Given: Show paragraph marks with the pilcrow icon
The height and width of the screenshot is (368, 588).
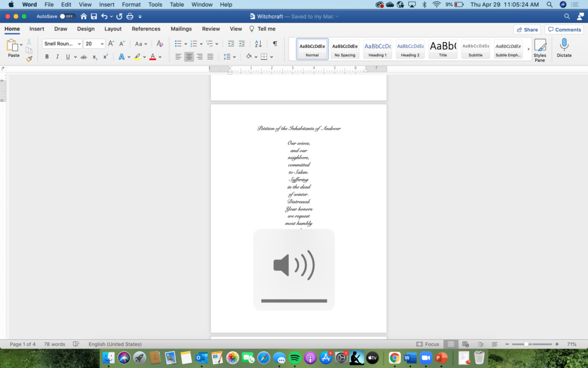Looking at the screenshot, I should click(275, 44).
